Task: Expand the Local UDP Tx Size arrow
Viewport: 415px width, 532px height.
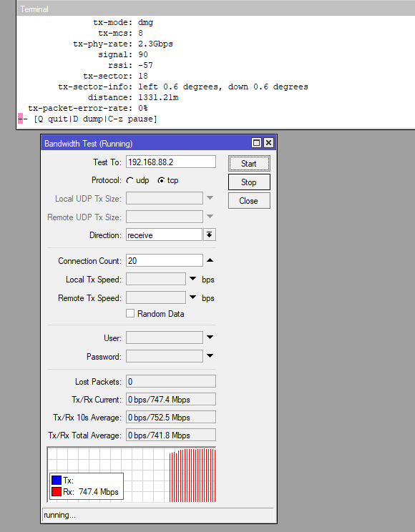Action: pos(210,198)
